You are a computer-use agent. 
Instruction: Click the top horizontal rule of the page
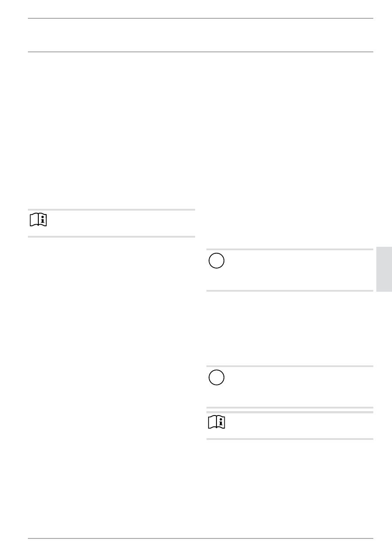[x=200, y=18]
